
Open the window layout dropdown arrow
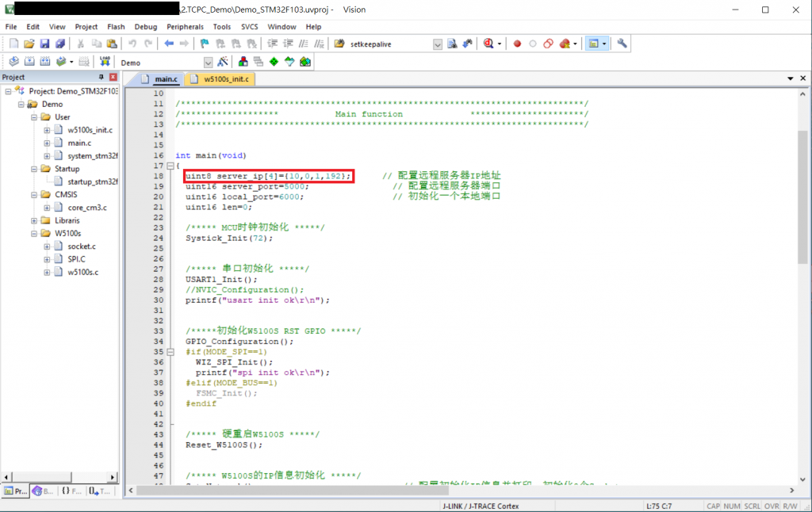(x=603, y=44)
